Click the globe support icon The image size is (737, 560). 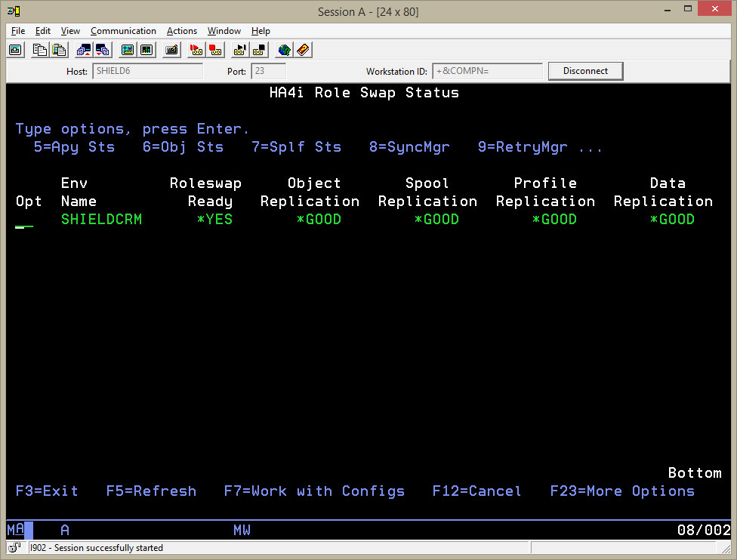click(x=284, y=50)
